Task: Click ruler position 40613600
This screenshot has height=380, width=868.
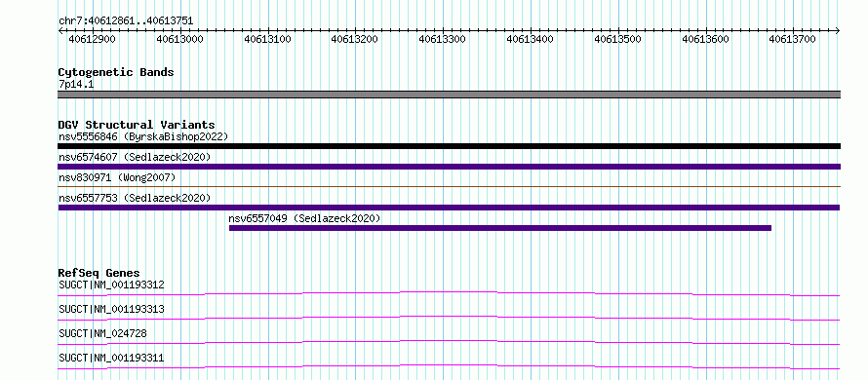Action: click(x=705, y=39)
